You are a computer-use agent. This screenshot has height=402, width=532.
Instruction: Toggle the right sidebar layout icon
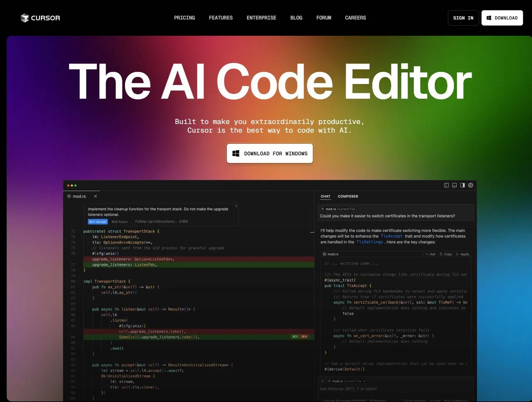tap(462, 185)
